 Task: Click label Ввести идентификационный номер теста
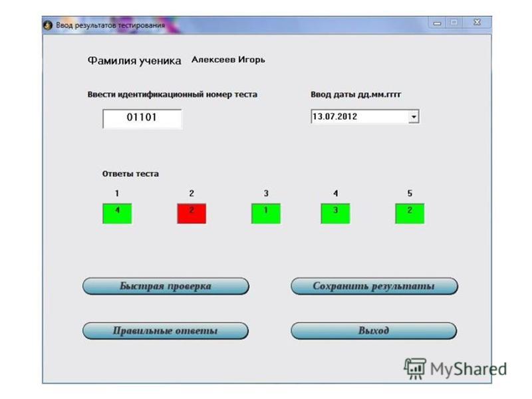click(x=172, y=94)
